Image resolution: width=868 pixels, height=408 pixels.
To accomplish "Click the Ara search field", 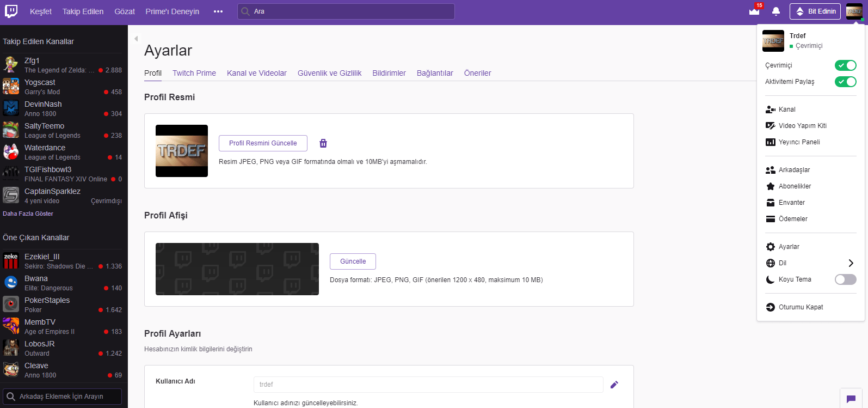I will (346, 11).
